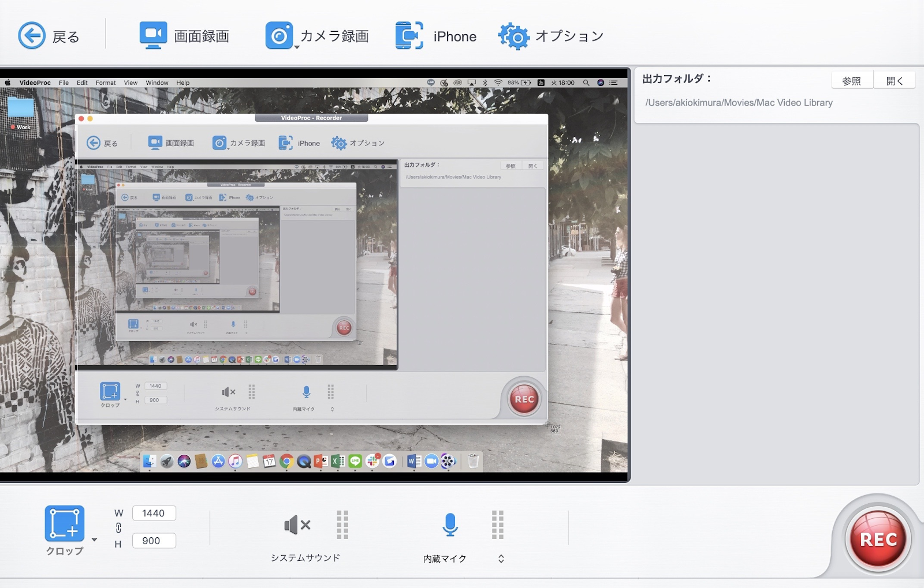924x588 pixels.
Task: Open Finder from the previewed Dock
Action: coord(150,461)
